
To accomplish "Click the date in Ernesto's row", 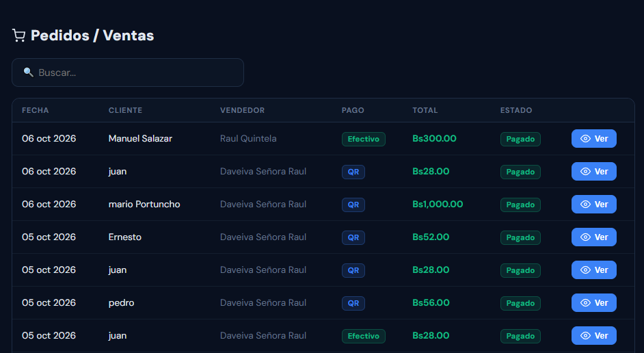I will [49, 237].
